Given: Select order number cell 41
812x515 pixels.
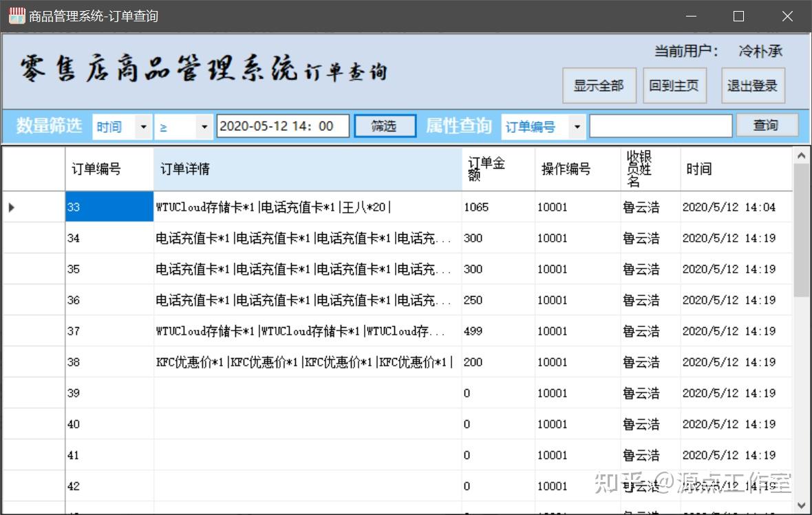Looking at the screenshot, I should pos(109,455).
